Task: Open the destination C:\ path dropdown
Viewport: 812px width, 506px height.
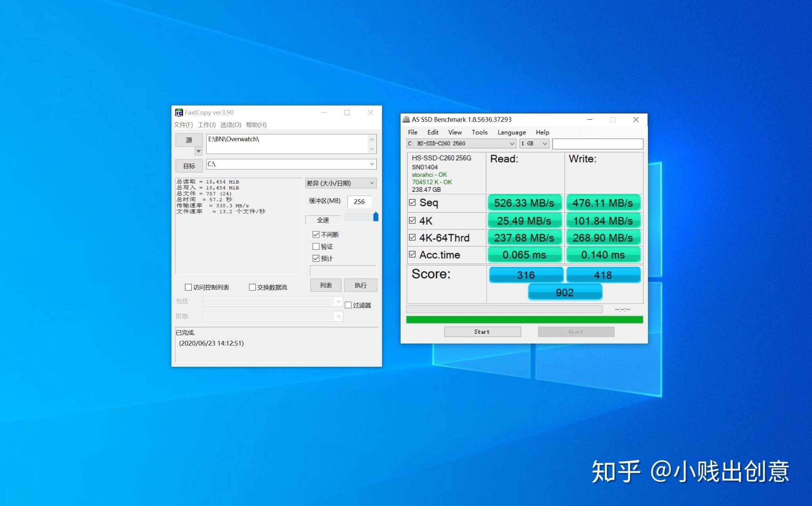Action: coord(372,164)
